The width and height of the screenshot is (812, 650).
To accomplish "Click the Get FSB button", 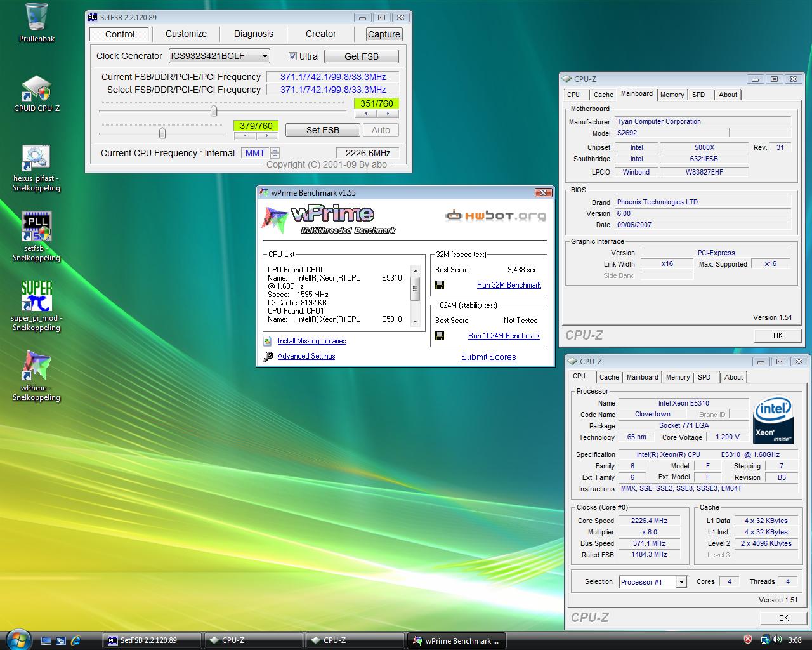I will coord(362,56).
